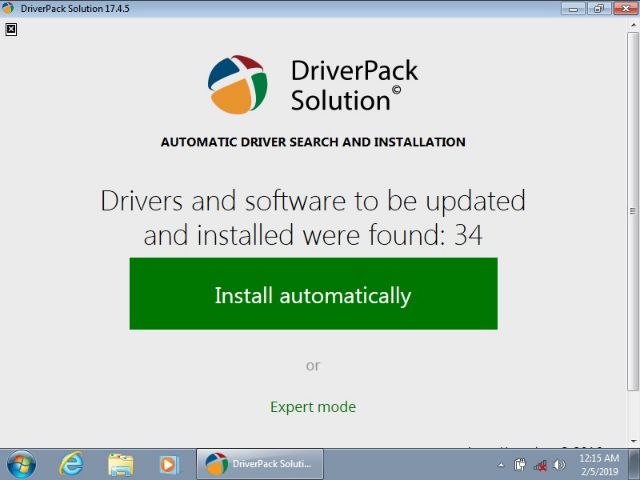
Task: Open Windows Media Player from taskbar
Action: [169, 464]
